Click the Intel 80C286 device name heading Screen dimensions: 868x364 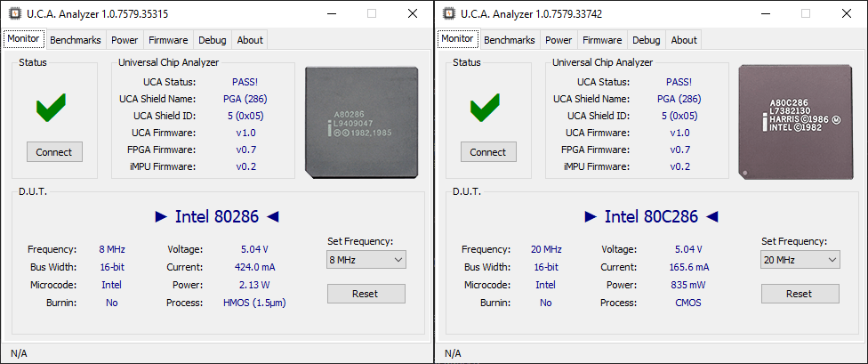[651, 216]
